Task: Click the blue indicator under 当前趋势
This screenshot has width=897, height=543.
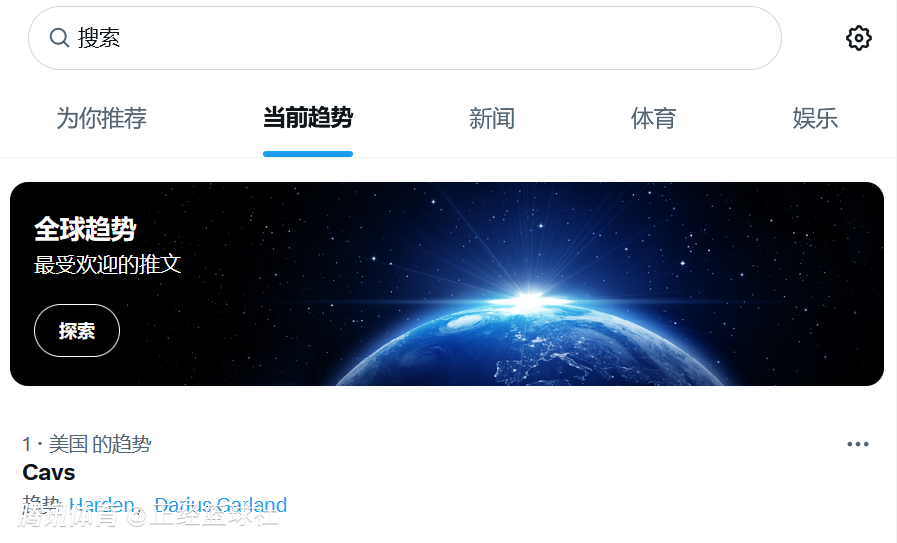Action: point(308,154)
